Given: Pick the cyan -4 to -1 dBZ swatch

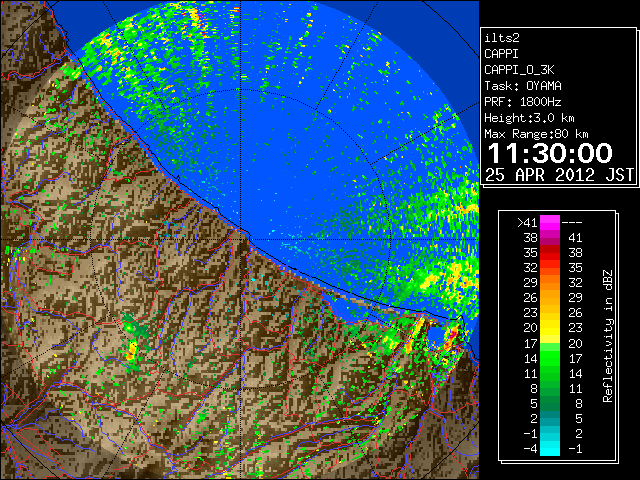Looking at the screenshot, I should (550, 448).
